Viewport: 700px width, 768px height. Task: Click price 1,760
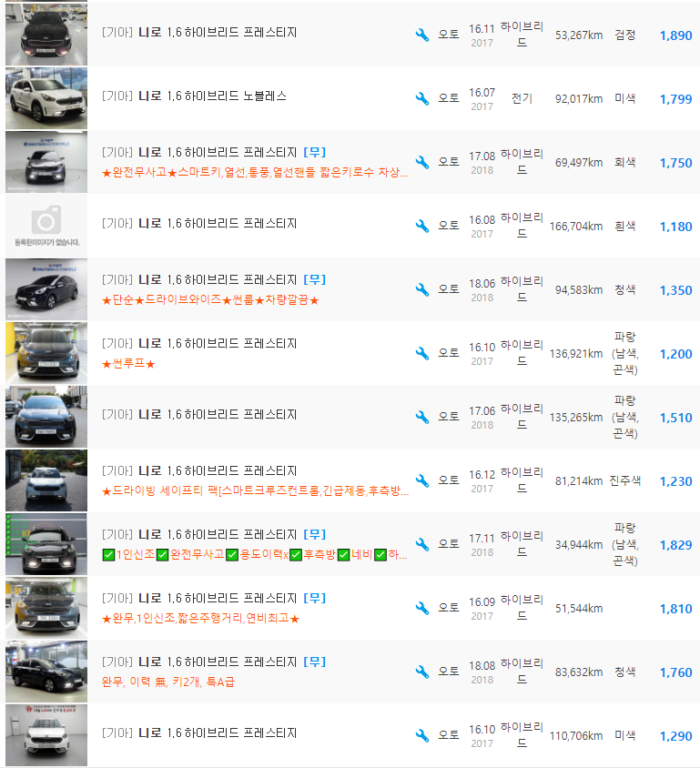(x=675, y=672)
